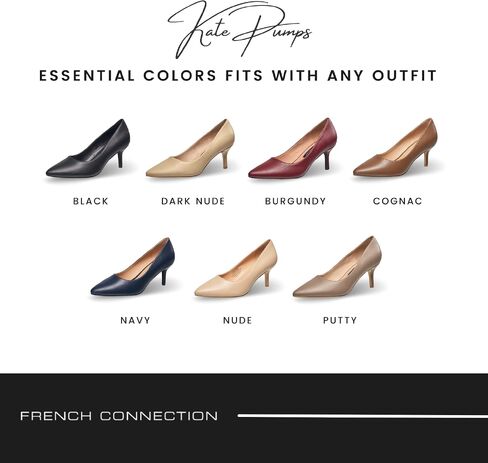This screenshot has width=488, height=463.
Task: Click the DARK NUDE color label
Action: [x=193, y=201]
